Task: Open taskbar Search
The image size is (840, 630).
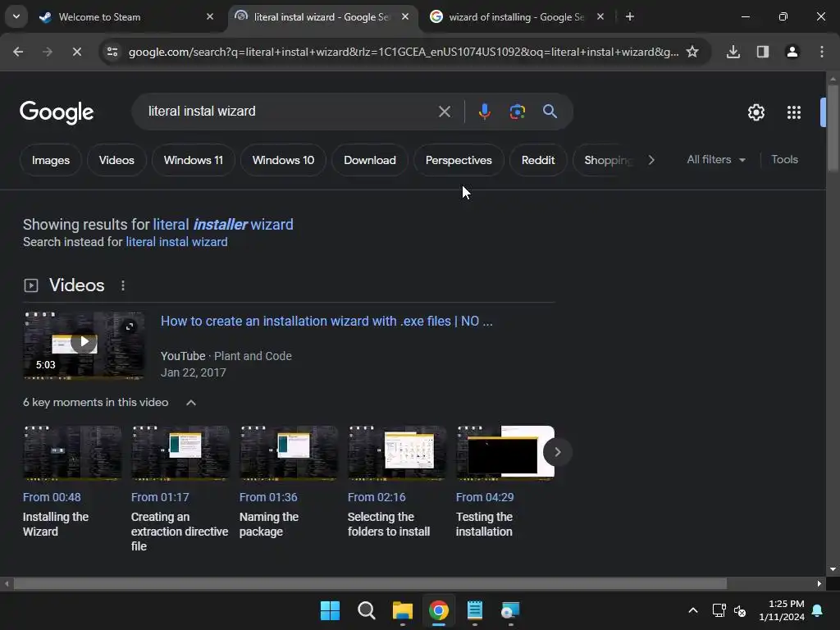Action: coord(367,610)
